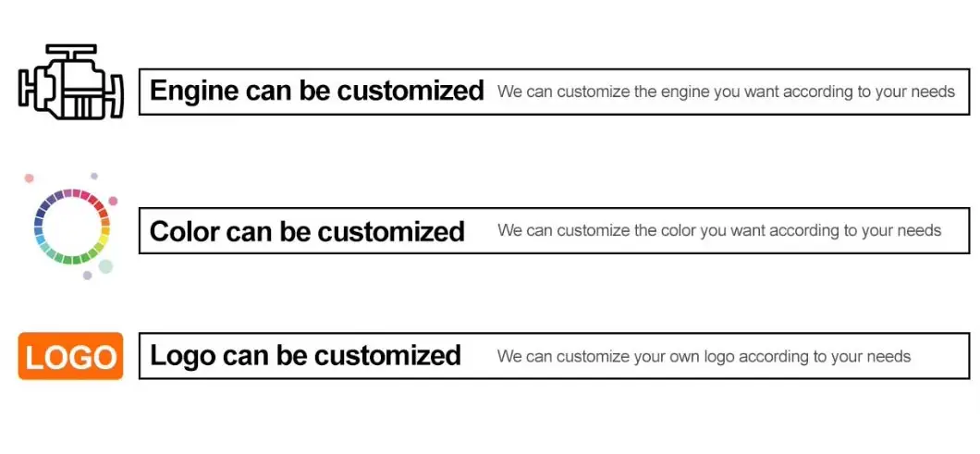Click the rainbow color wheel icon
Image resolution: width=980 pixels, height=454 pixels.
[71, 226]
